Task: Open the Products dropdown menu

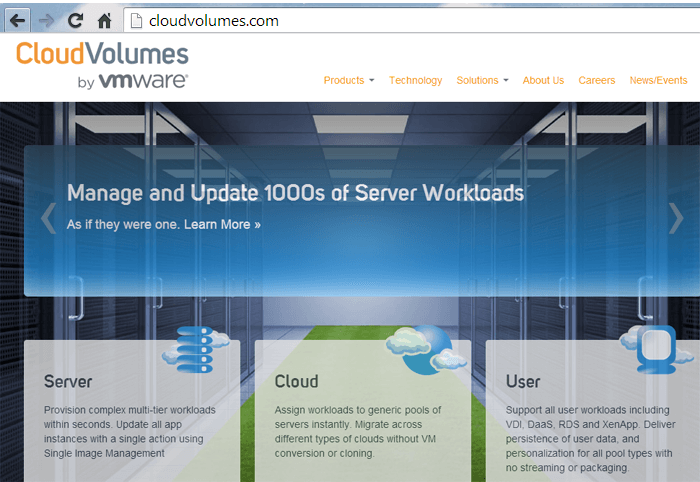Action: [349, 80]
